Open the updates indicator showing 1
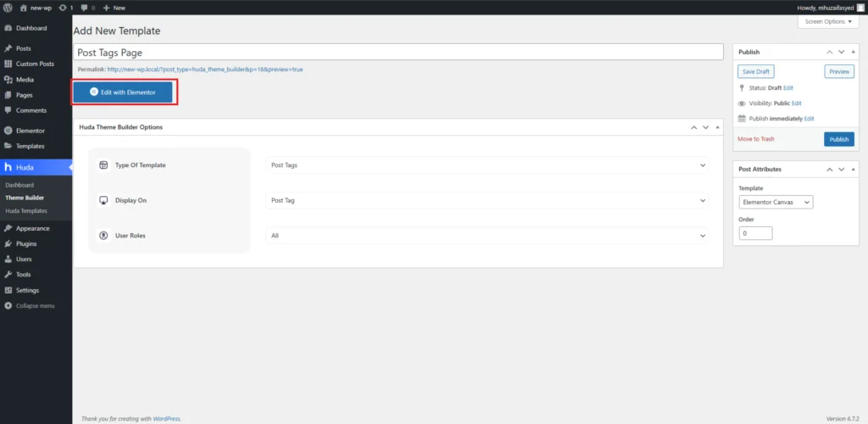This screenshot has width=868, height=424. pos(66,8)
